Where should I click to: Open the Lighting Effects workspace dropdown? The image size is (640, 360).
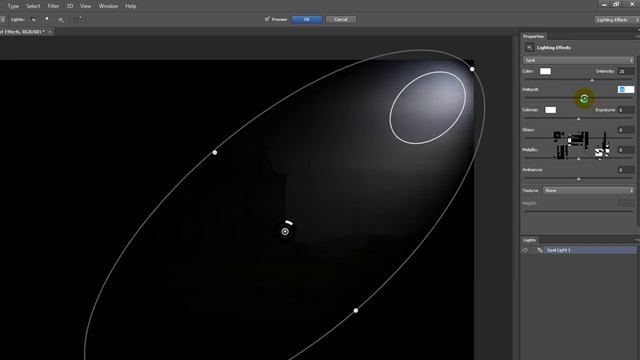(x=617, y=20)
